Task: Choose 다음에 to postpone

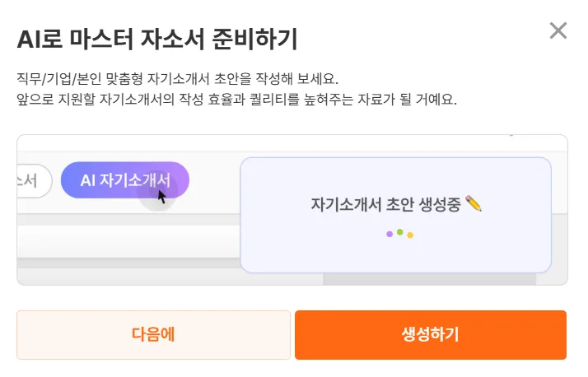Action: [x=153, y=334]
